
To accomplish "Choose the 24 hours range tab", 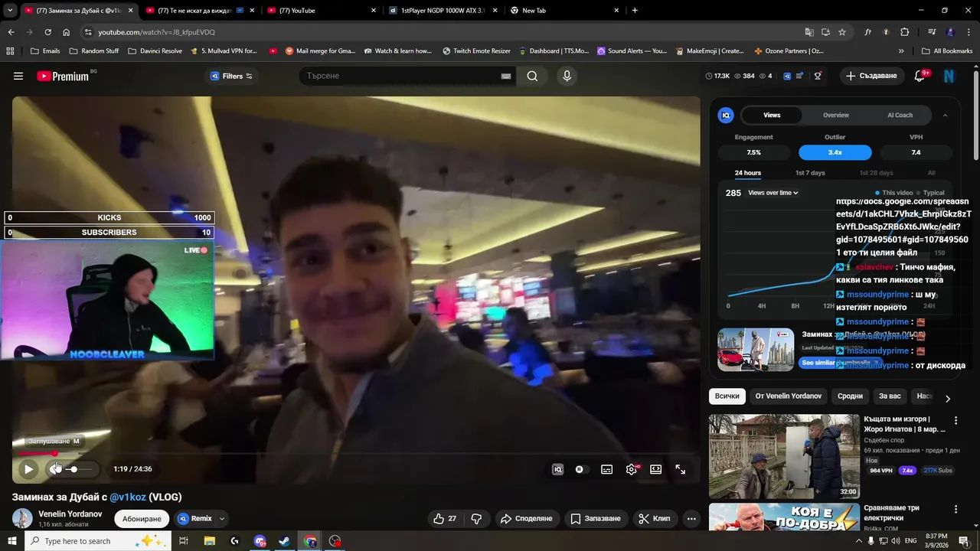I will [x=748, y=173].
